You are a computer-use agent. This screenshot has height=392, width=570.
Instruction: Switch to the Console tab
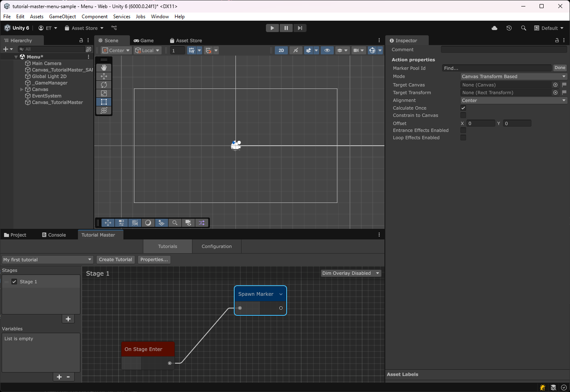click(54, 235)
